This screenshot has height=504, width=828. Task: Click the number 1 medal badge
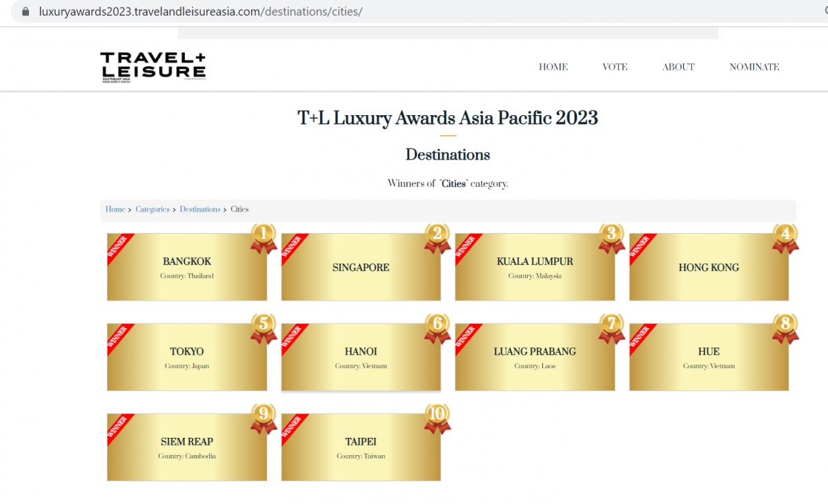point(264,236)
